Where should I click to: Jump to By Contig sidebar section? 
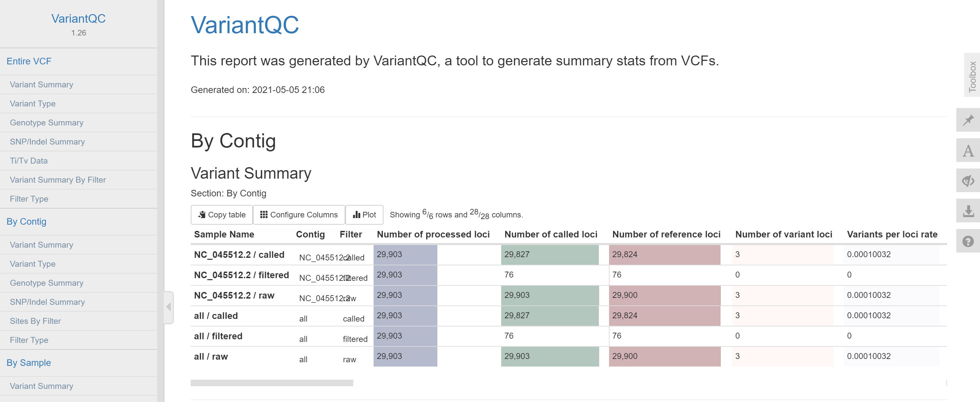(26, 221)
